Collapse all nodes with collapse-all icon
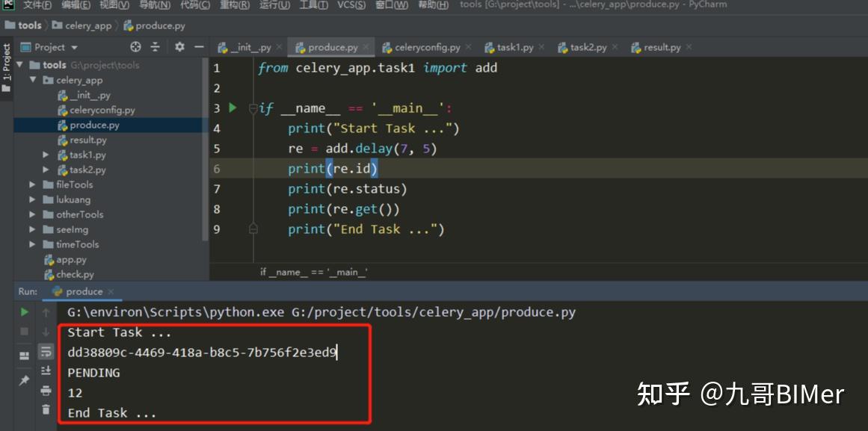The height and width of the screenshot is (431, 868). tap(155, 46)
